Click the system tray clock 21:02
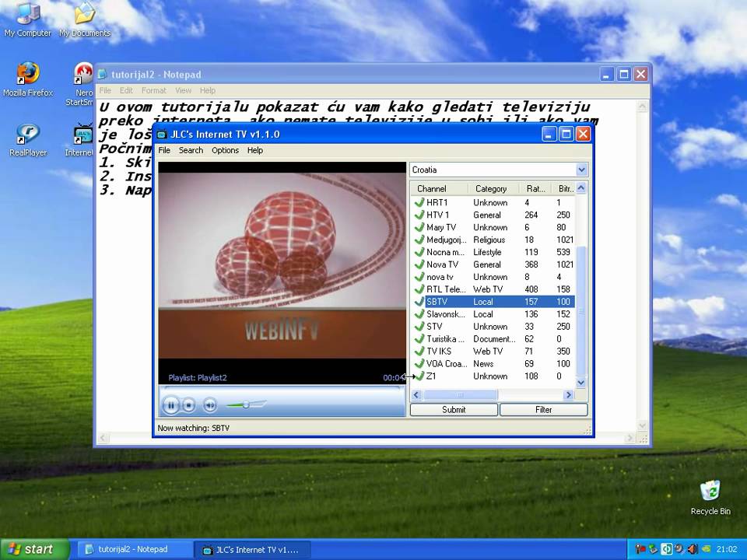Screen dimensions: 747x560 727,549
